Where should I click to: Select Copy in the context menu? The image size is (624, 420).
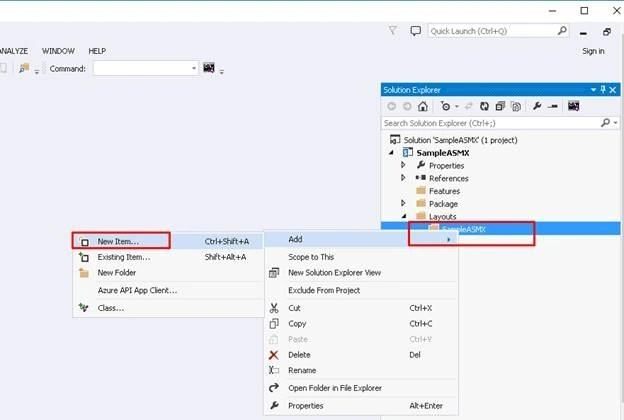coord(361,324)
